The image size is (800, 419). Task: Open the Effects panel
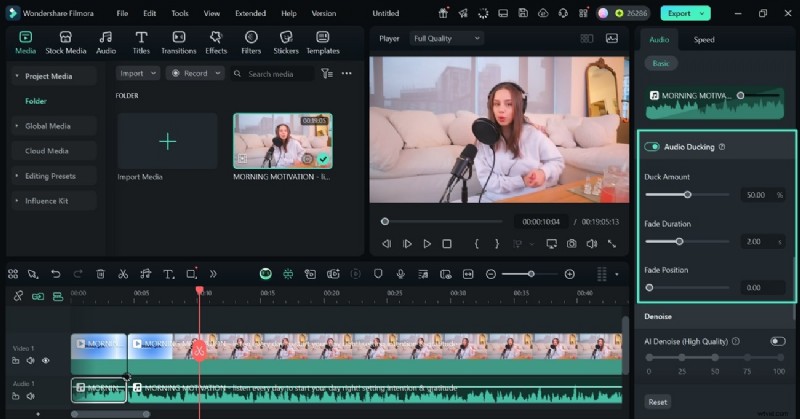216,42
